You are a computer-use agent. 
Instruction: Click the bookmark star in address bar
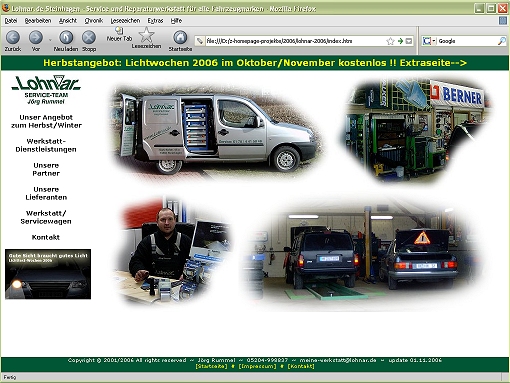point(390,41)
